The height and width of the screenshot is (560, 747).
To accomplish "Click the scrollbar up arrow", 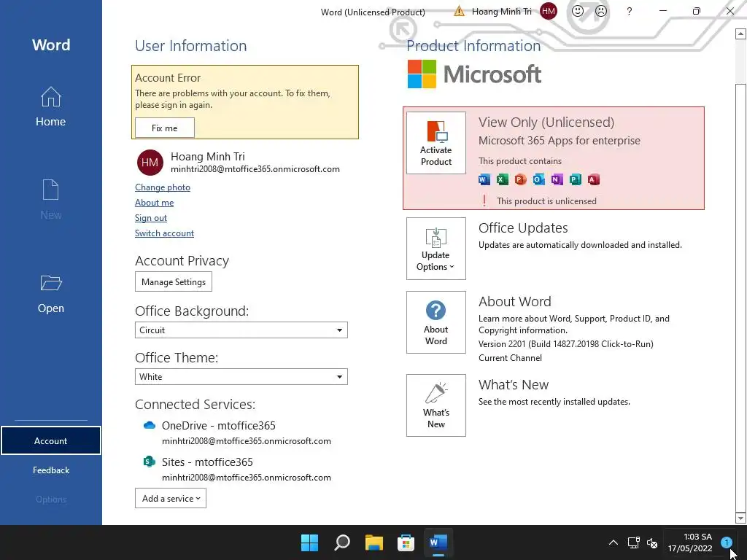I will (740, 34).
